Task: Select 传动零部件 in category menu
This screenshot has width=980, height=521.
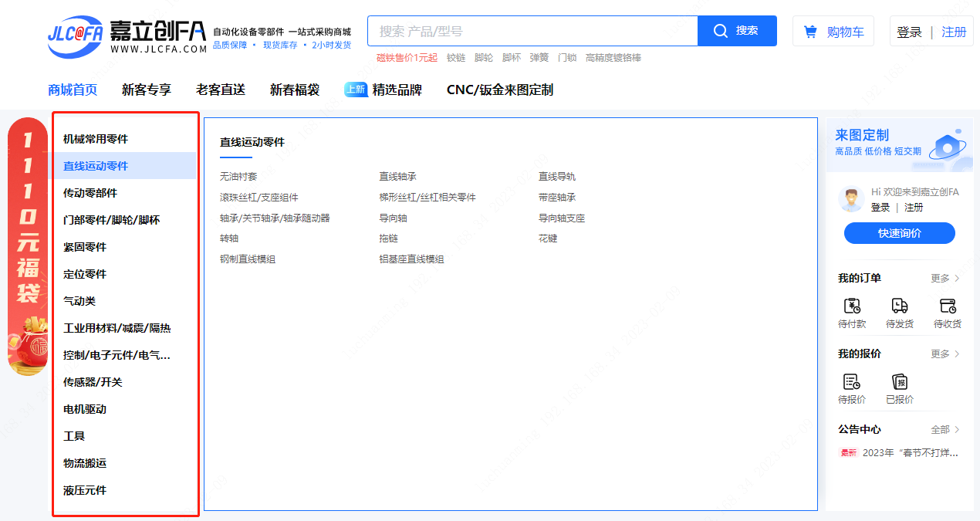Action: tap(90, 193)
